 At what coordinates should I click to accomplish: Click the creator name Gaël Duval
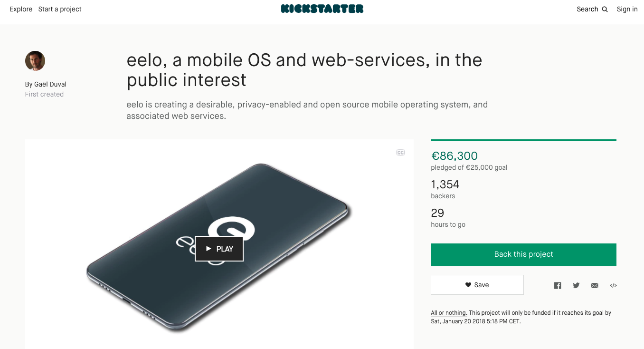tap(50, 84)
